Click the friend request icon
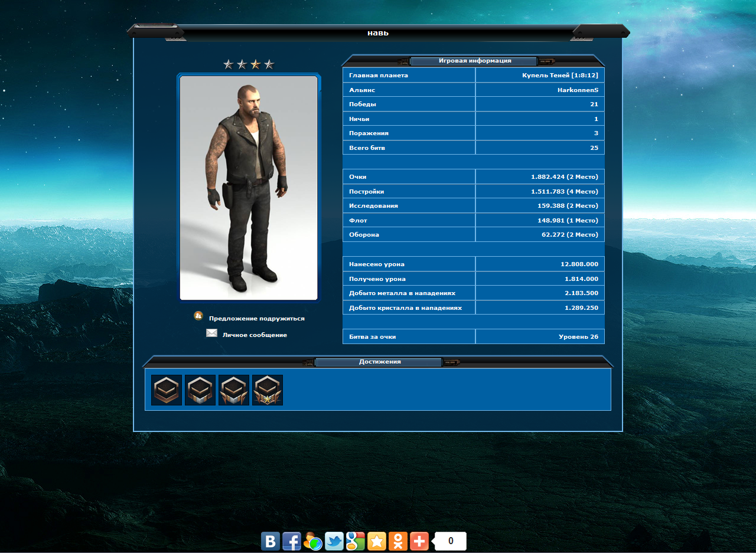This screenshot has height=553, width=756. (198, 316)
